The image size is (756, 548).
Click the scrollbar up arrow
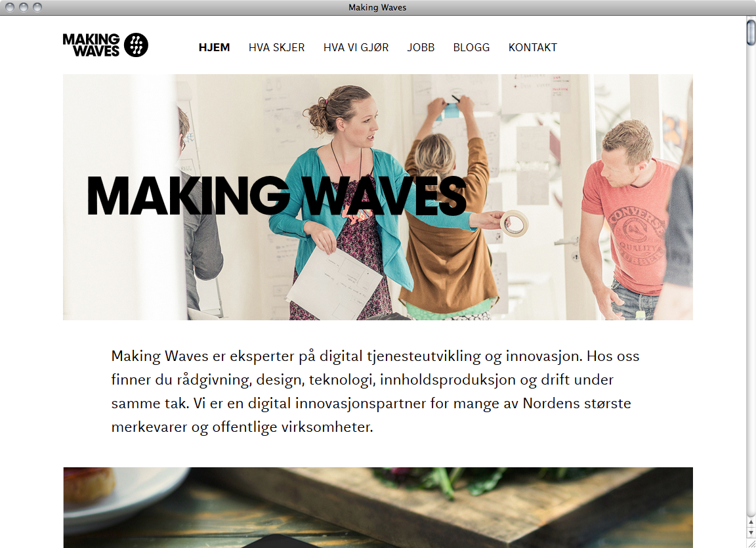click(751, 522)
